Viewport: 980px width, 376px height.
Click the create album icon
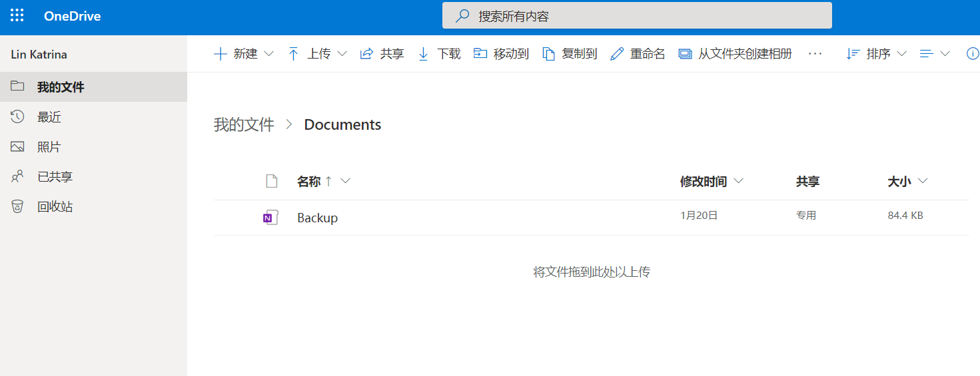coord(686,54)
